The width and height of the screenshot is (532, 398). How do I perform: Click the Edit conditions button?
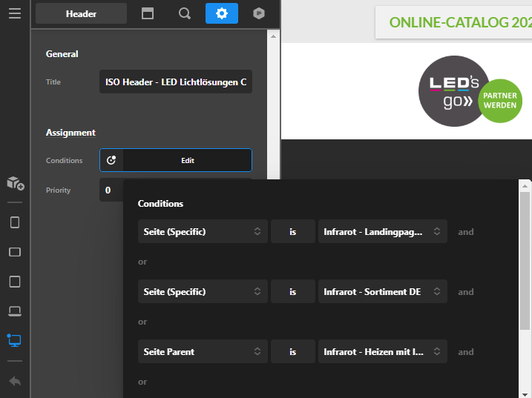pos(187,160)
